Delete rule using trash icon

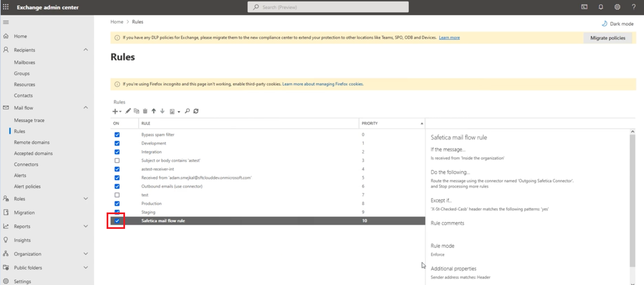pyautogui.click(x=145, y=111)
